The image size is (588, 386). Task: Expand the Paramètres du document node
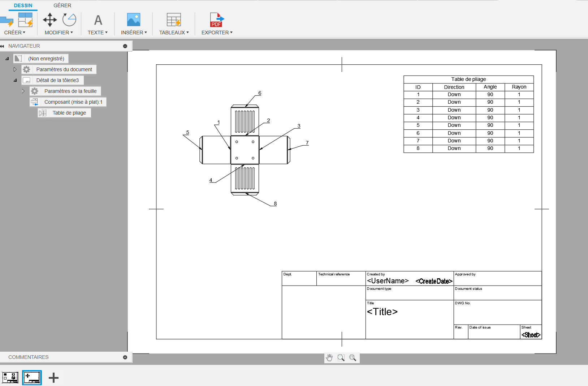coord(15,69)
